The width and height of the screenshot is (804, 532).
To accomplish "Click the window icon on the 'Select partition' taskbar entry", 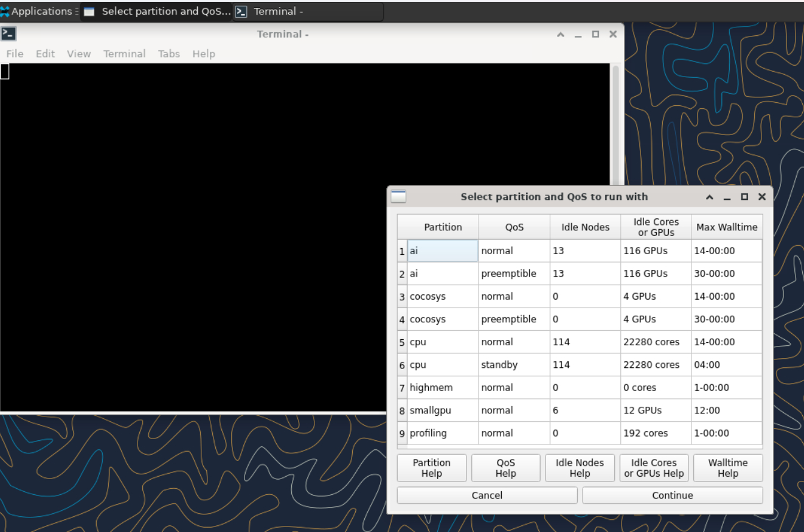I will pyautogui.click(x=89, y=11).
